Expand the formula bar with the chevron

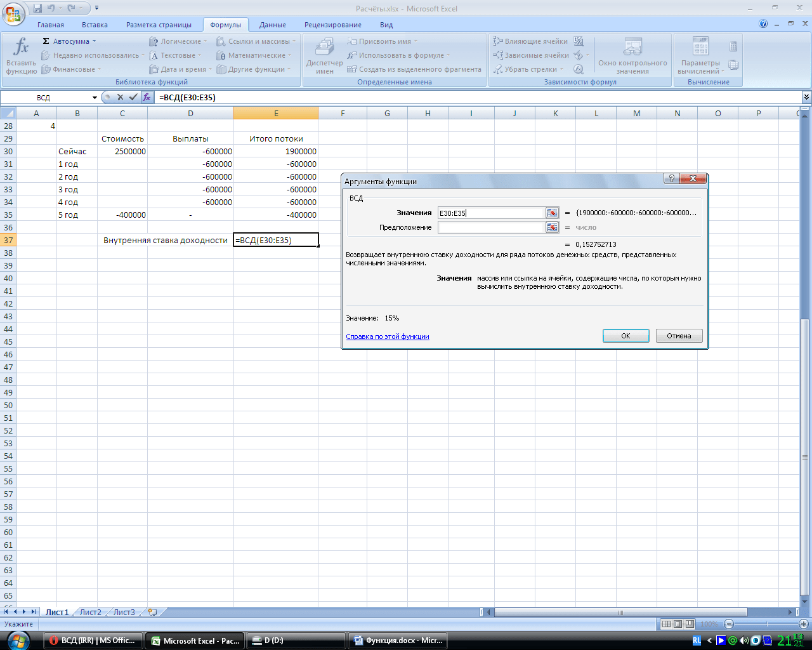(806, 97)
